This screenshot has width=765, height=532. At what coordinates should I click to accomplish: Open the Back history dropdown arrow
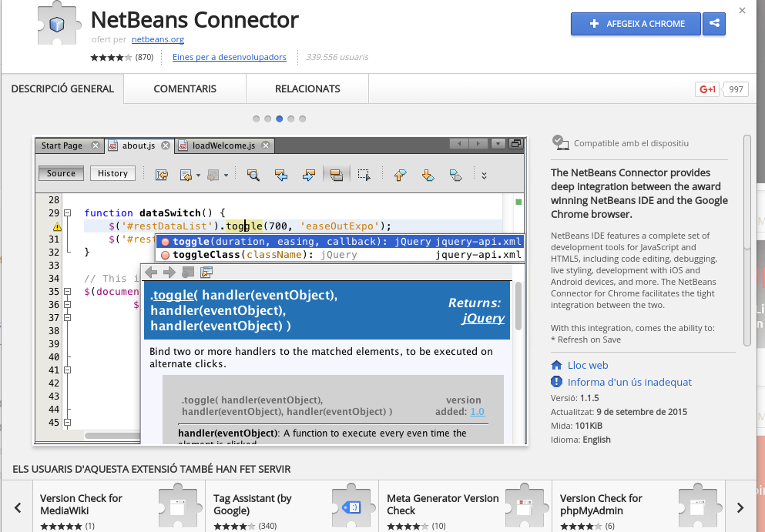(x=198, y=175)
